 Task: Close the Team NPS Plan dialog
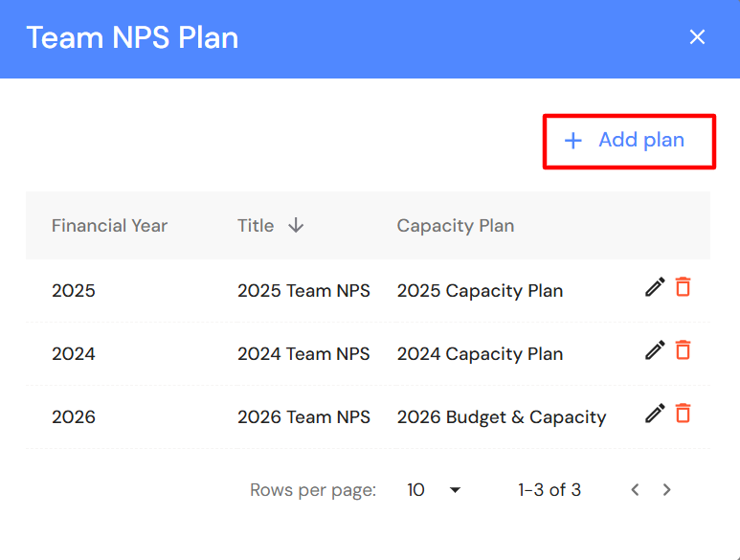tap(697, 37)
